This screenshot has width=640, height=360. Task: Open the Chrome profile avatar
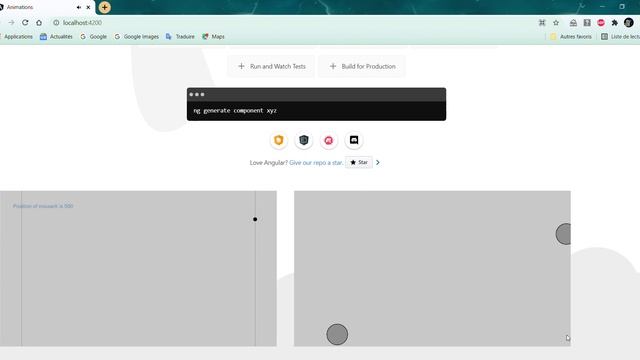pos(629,23)
